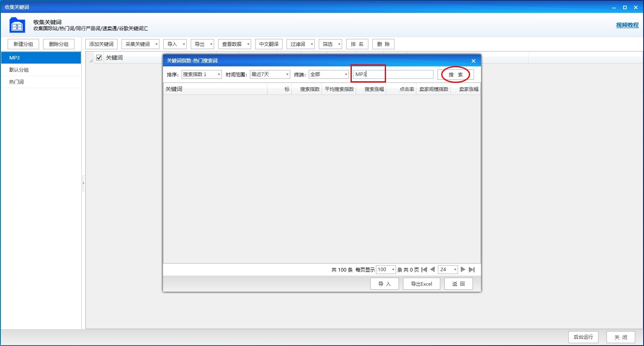Screen dimensions: 644x346
Task: Open the page number 24 dropdown
Action: click(x=448, y=270)
